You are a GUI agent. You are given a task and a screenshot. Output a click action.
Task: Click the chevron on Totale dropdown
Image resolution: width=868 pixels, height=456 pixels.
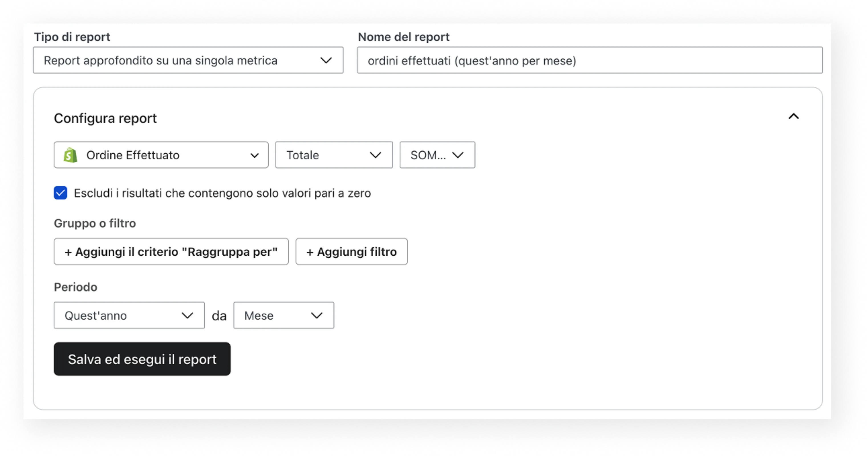coord(376,155)
